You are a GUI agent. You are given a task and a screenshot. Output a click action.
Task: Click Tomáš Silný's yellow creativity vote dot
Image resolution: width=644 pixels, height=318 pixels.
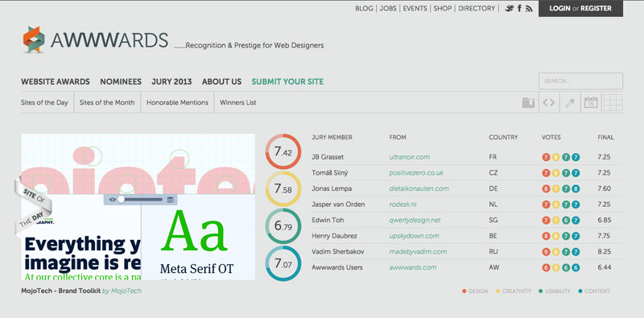point(555,173)
